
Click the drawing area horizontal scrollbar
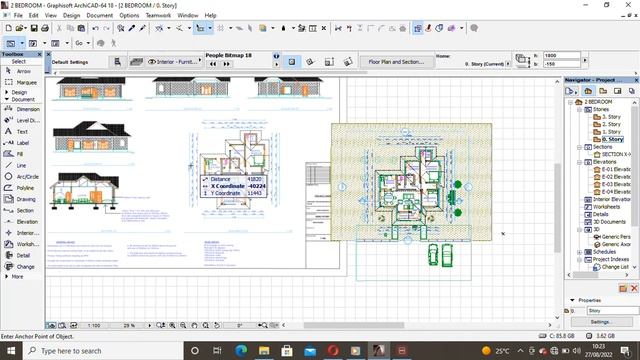click(353, 325)
